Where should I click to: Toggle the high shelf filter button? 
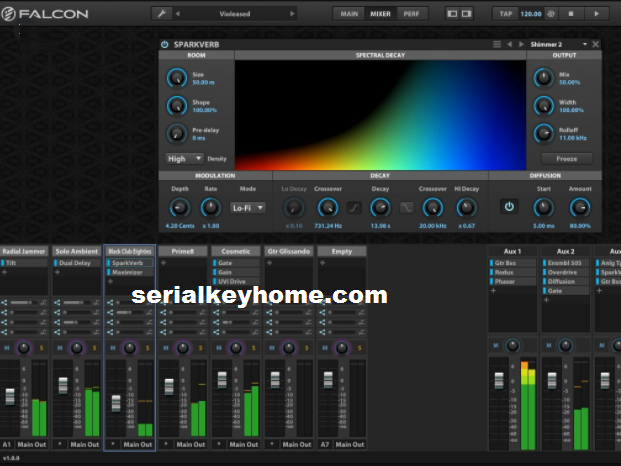click(x=407, y=207)
